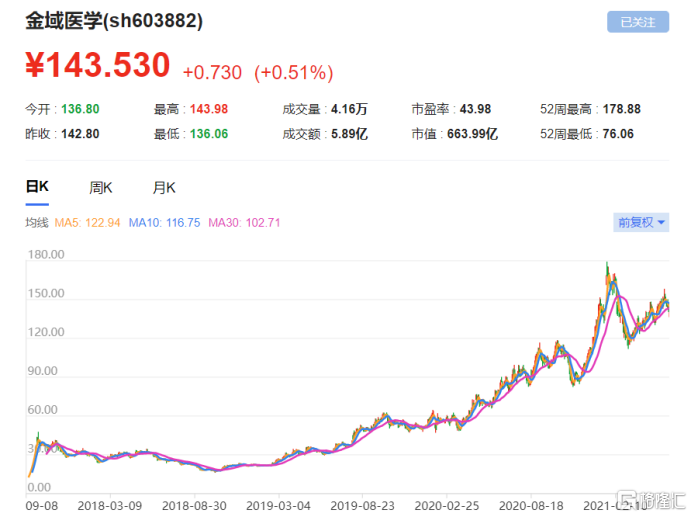Click the 市值 value 663.99亿
Screen dimensions: 692x517
pyautogui.click(x=472, y=134)
